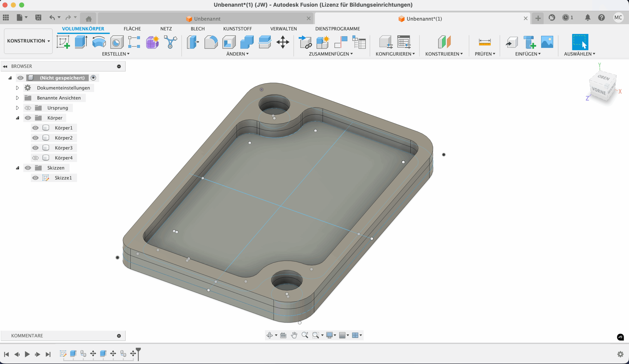Show hidden Körper4 via eye icon
The image size is (629, 364).
coord(35,158)
